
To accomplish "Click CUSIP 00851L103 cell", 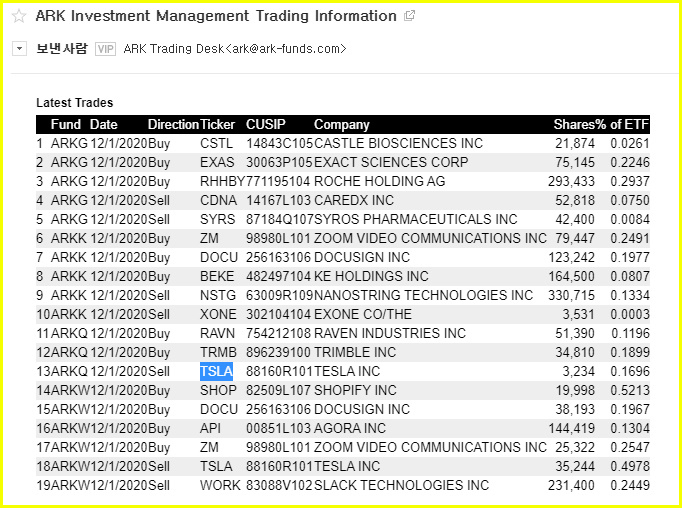I will coord(278,428).
